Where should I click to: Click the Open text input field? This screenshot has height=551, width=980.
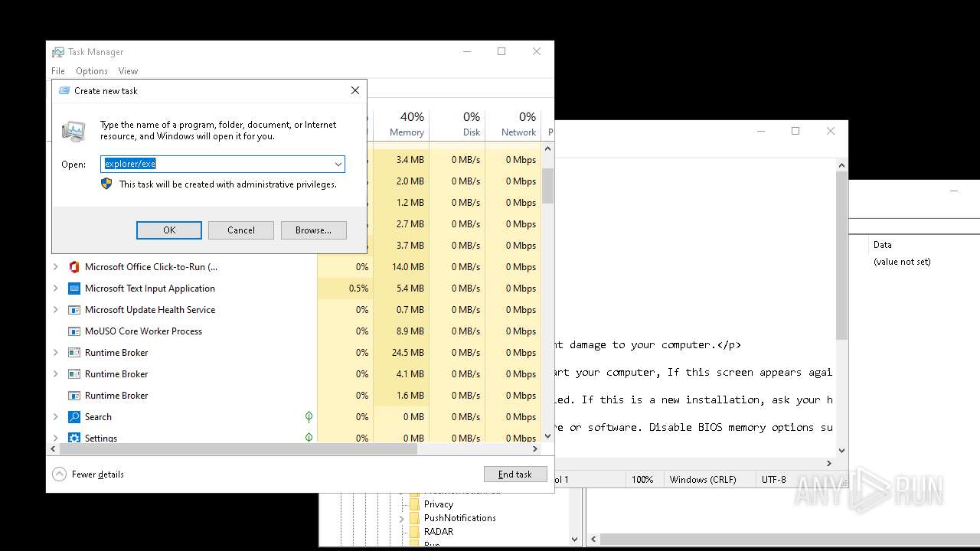223,164
